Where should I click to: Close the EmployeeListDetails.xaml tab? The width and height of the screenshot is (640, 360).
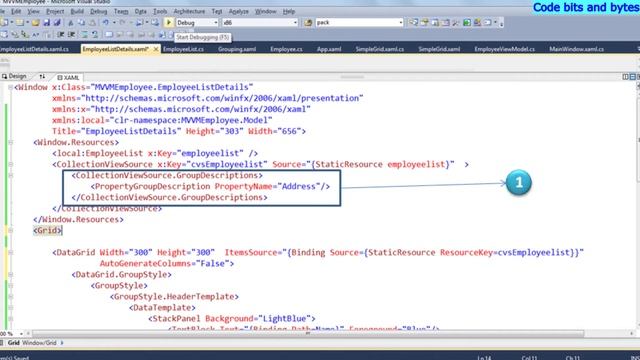tap(156, 49)
